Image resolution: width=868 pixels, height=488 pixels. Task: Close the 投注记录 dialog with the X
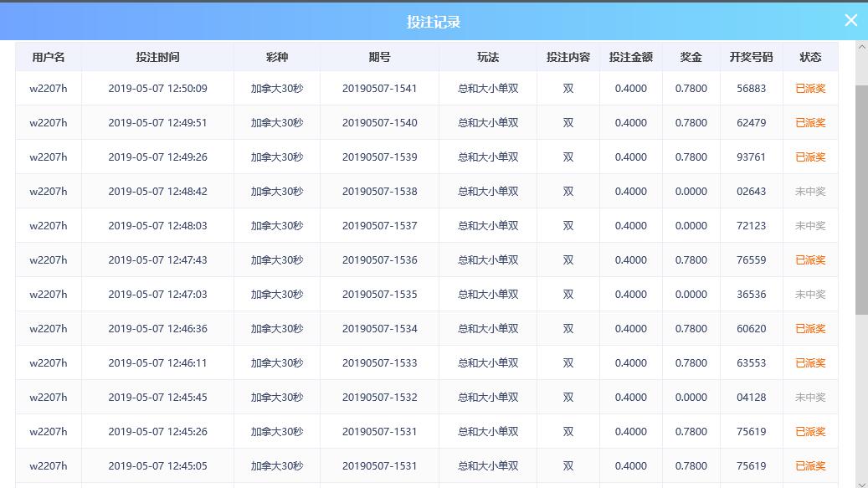pyautogui.click(x=850, y=21)
